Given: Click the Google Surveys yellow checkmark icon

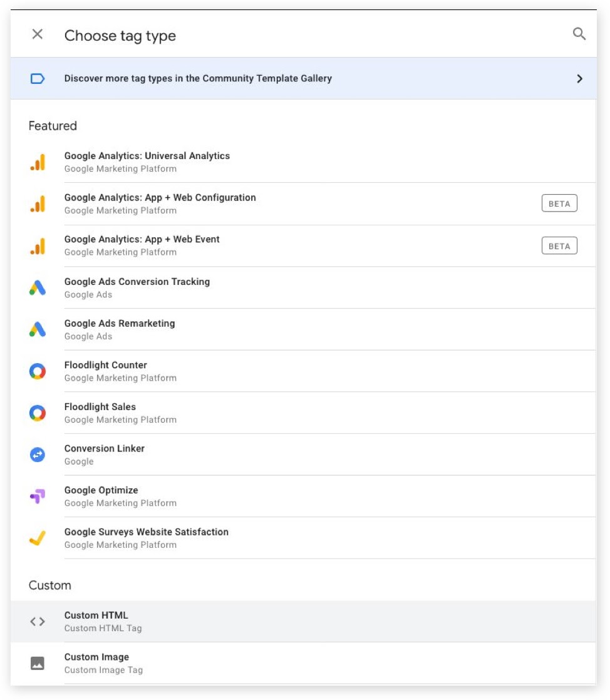Looking at the screenshot, I should coord(38,538).
